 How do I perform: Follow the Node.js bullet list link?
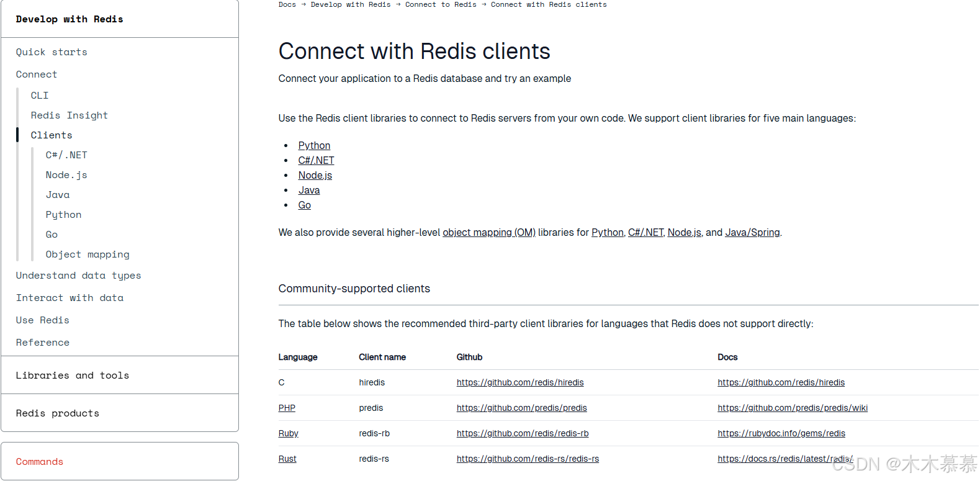[315, 175]
